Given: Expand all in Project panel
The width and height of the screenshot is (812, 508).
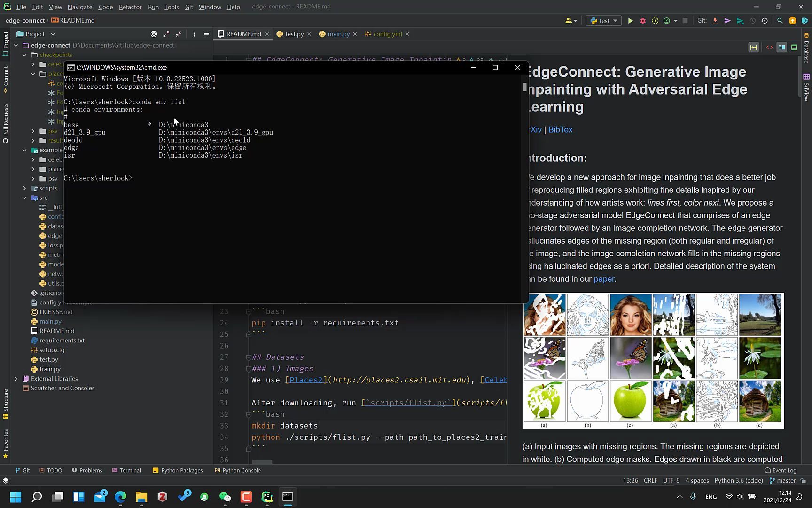Looking at the screenshot, I should click(x=166, y=34).
